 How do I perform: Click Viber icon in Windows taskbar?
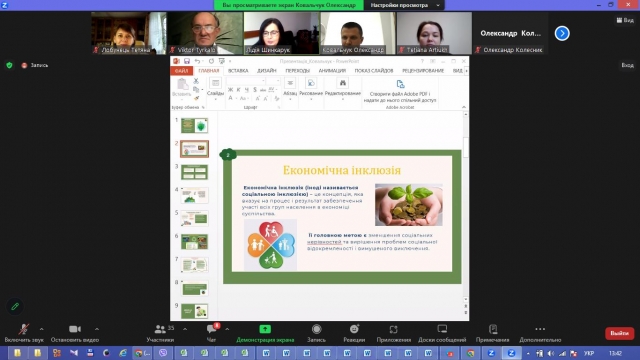tap(163, 353)
